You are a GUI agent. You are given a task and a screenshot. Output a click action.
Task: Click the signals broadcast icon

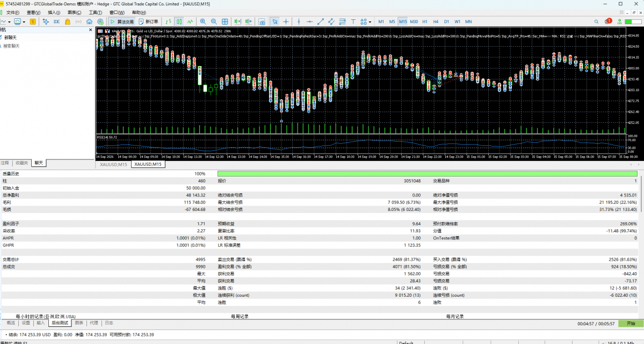coord(78,21)
